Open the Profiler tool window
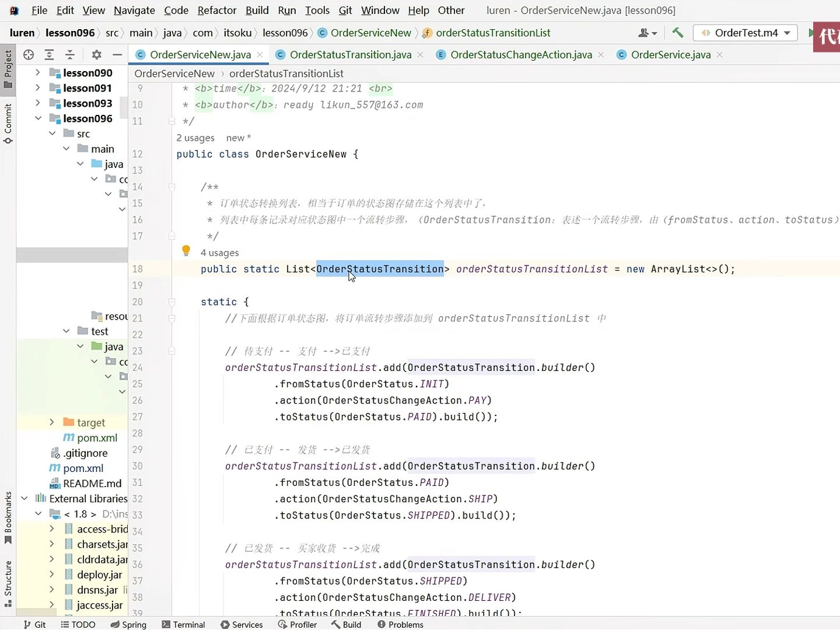The image size is (840, 630). 297,624
